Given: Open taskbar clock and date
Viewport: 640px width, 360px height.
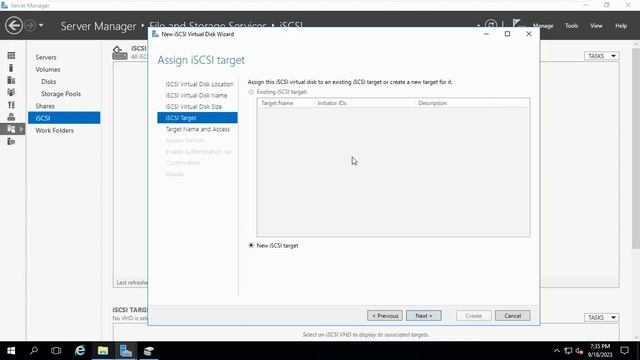Looking at the screenshot, I should pos(600,351).
